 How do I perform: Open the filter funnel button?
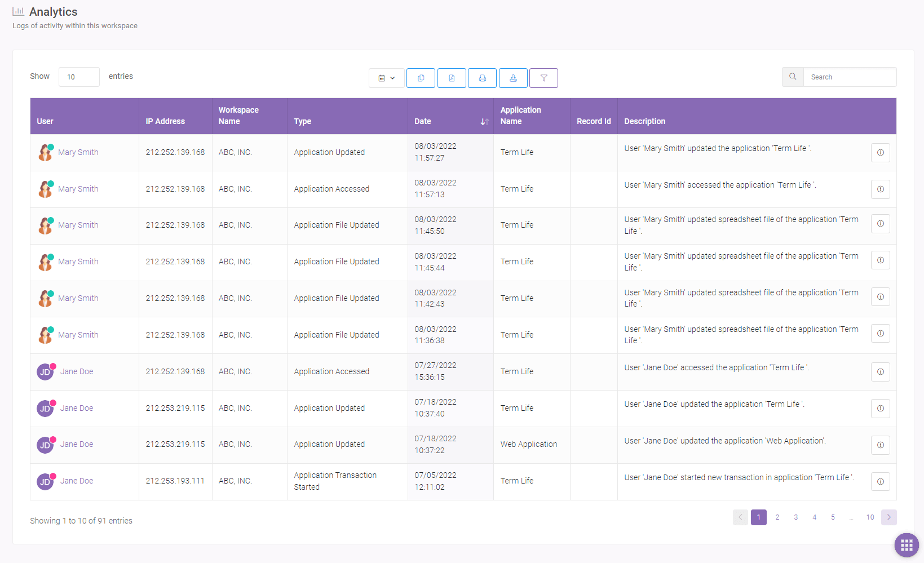pyautogui.click(x=544, y=78)
